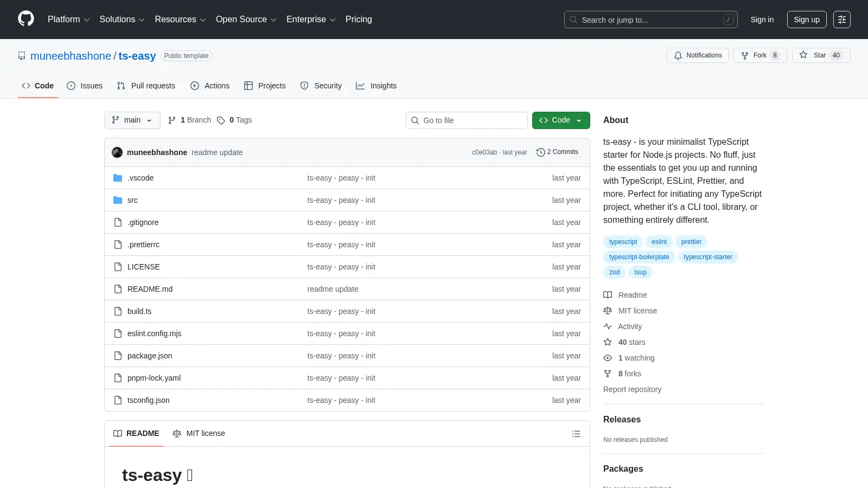Click the readme update commit message in header row

click(217, 152)
